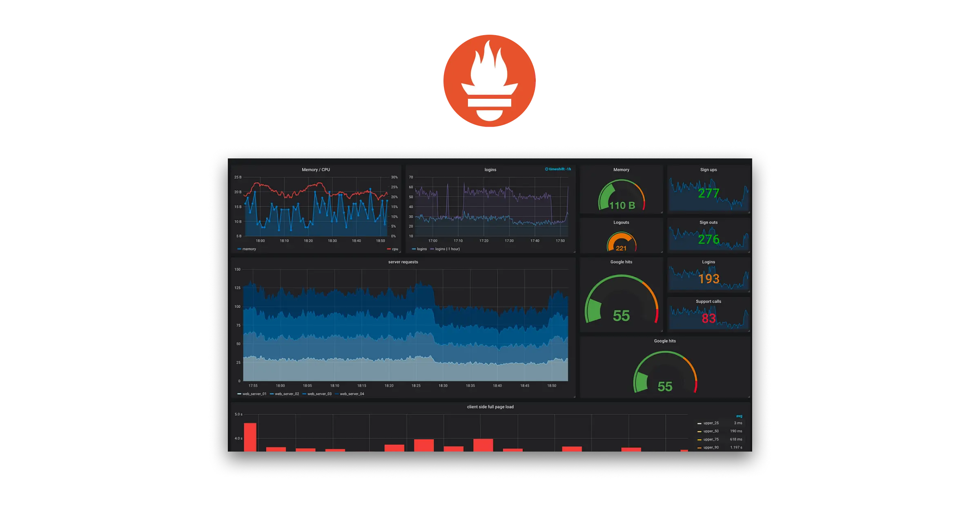Toggle upper_25 series in the legend
This screenshot has height=512, width=980.
[711, 423]
